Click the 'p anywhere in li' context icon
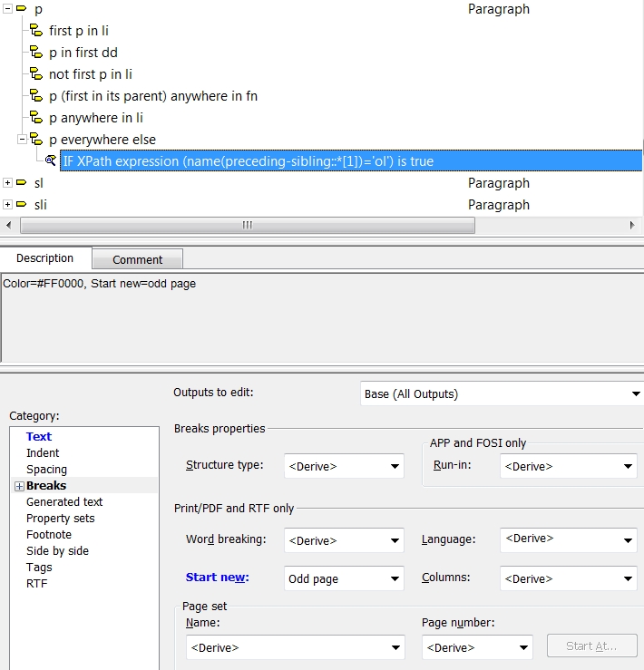The width and height of the screenshot is (644, 670). pos(36,118)
